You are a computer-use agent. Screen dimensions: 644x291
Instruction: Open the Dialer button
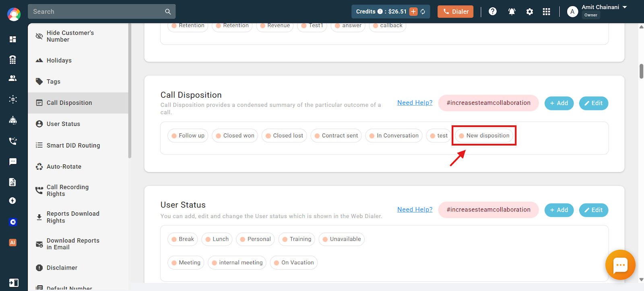(456, 12)
